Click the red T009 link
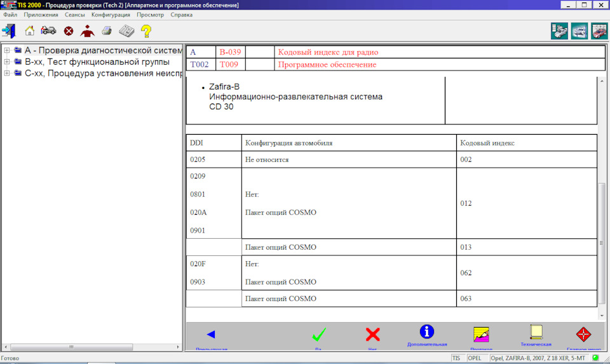This screenshot has width=610, height=364. 229,65
